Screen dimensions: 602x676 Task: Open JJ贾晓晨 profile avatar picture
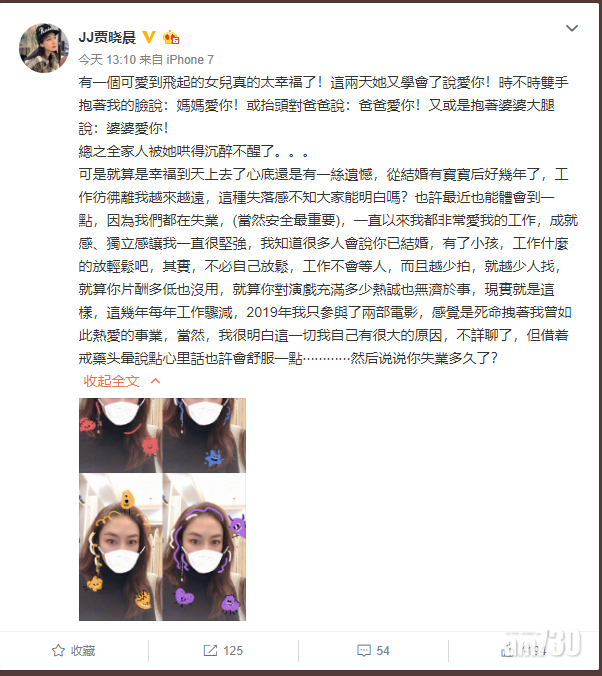44,48
